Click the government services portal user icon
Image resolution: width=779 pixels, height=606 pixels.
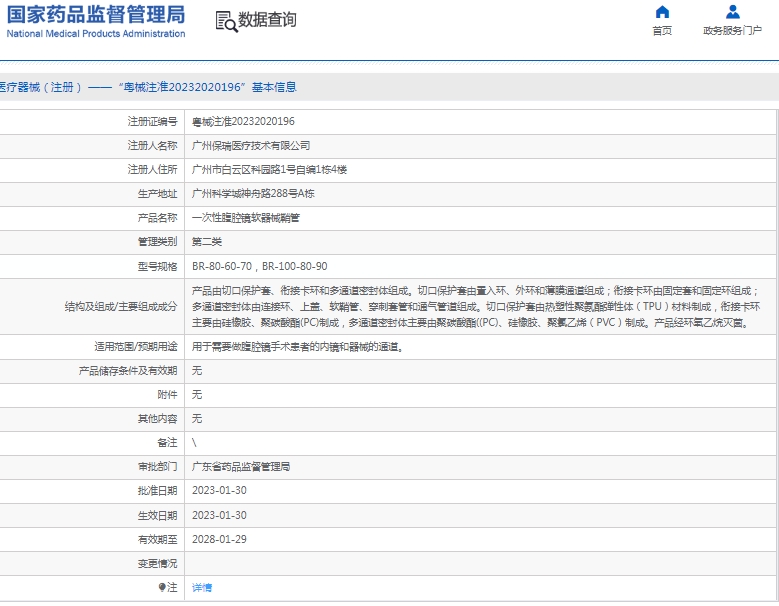point(732,12)
